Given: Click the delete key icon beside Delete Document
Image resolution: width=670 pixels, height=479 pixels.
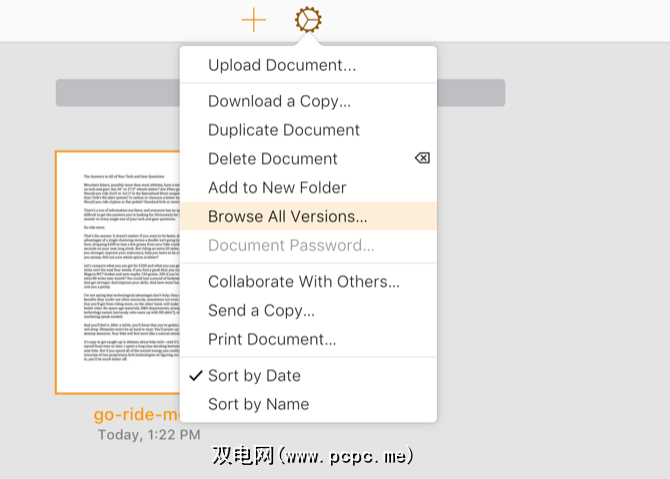Looking at the screenshot, I should click(x=422, y=158).
